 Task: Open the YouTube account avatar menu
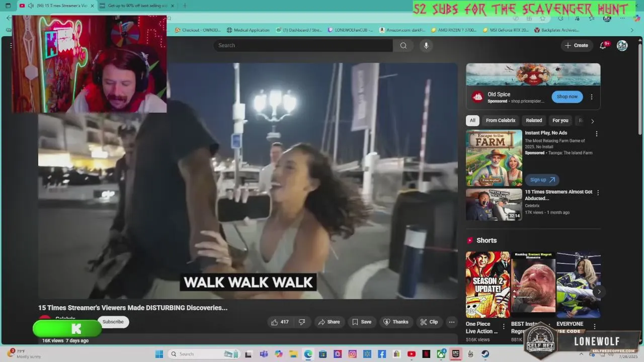[x=622, y=45]
